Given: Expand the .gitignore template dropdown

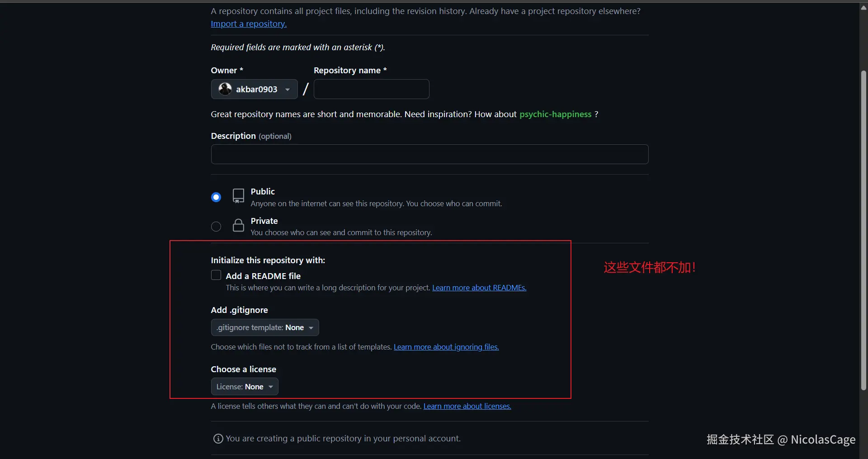Looking at the screenshot, I should pos(265,327).
